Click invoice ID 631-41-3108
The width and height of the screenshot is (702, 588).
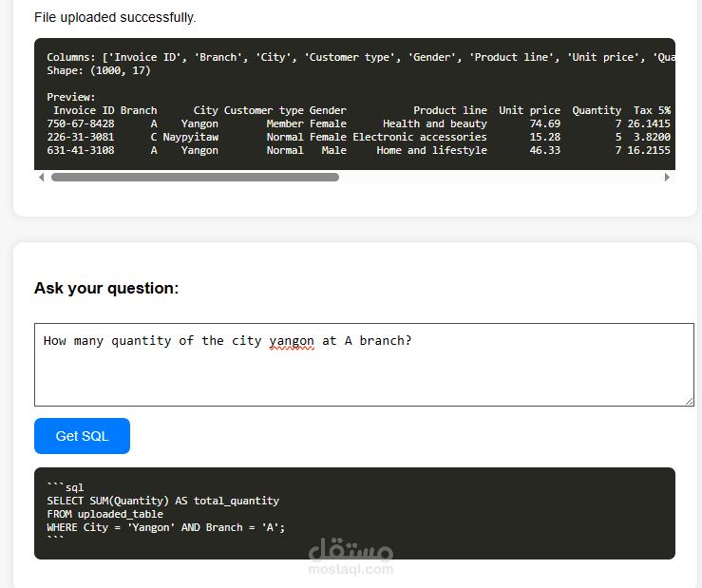pyautogui.click(x=81, y=150)
